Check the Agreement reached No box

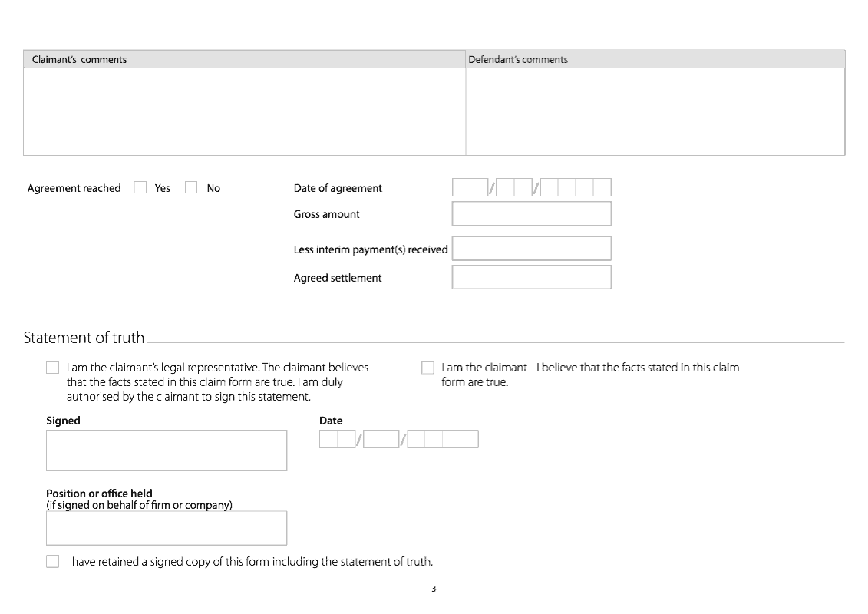pos(191,187)
